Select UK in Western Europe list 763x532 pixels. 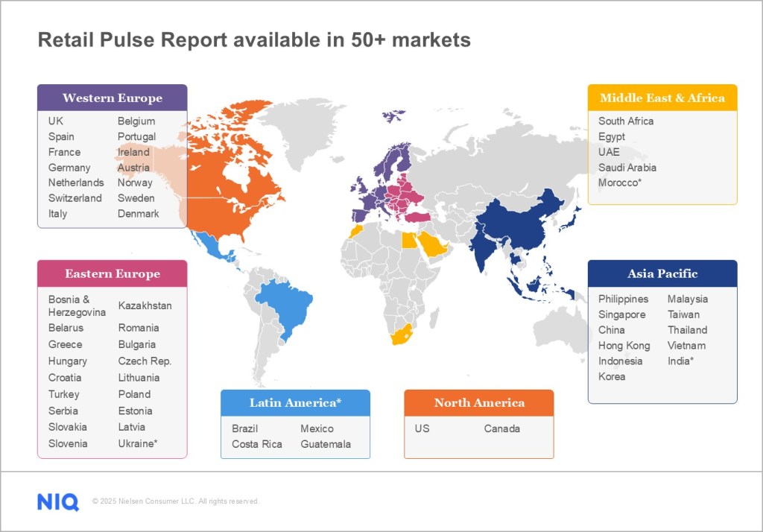pos(55,121)
